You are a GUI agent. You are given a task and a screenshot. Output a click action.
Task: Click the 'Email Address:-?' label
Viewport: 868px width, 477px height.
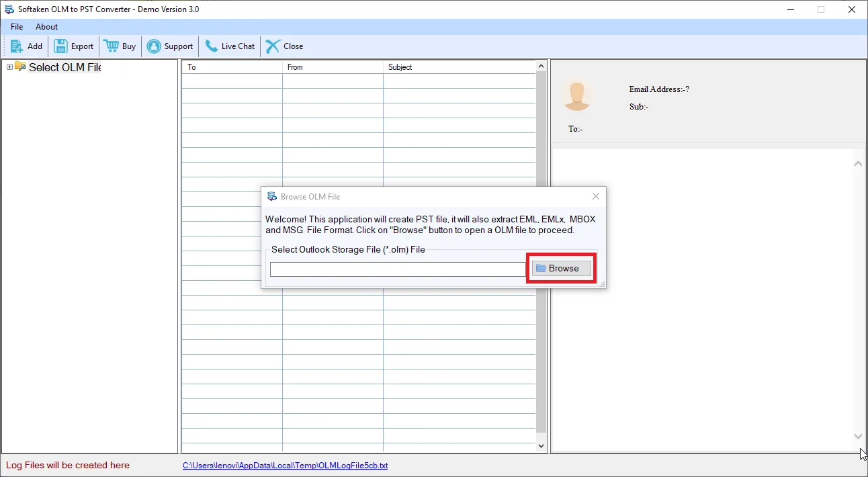click(659, 89)
